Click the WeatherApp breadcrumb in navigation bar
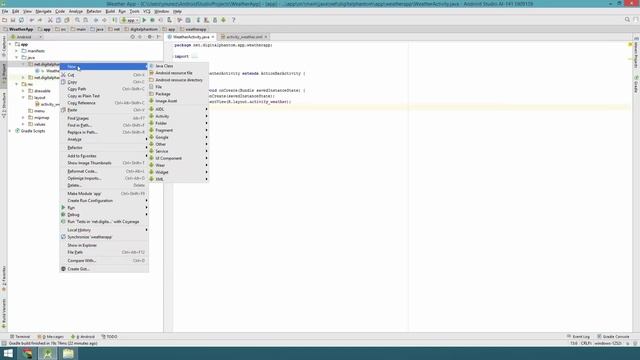 (x=18, y=29)
